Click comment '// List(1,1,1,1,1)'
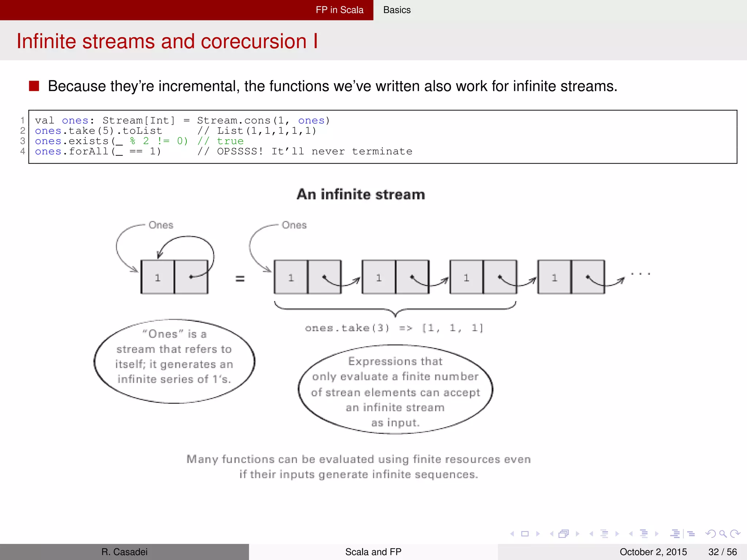The image size is (747, 560). click(x=257, y=131)
